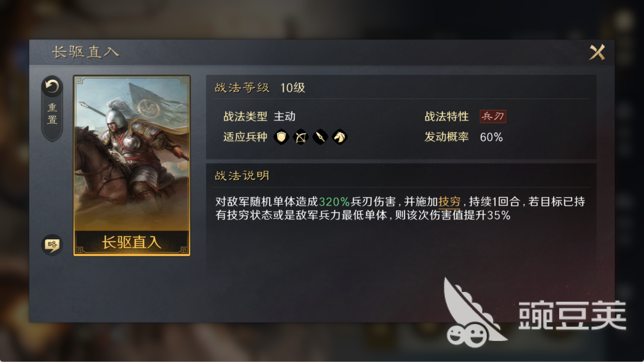Close the 长驱直入 dialog with the X

click(x=597, y=53)
